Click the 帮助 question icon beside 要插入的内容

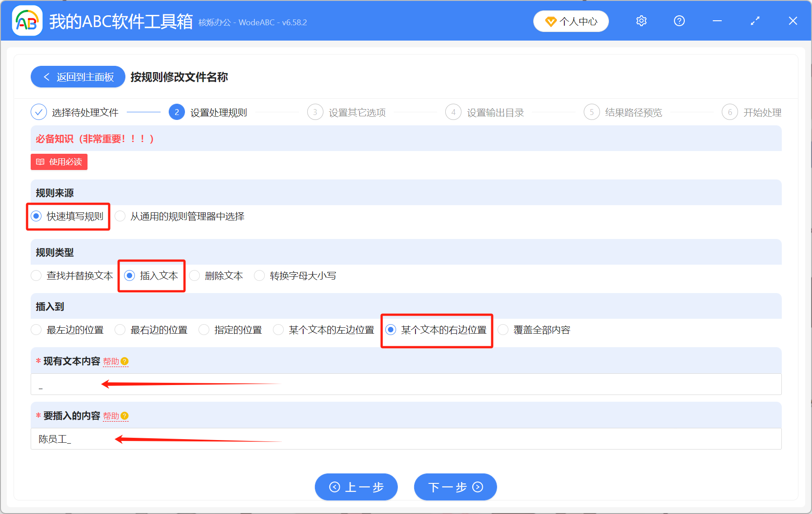tap(125, 416)
